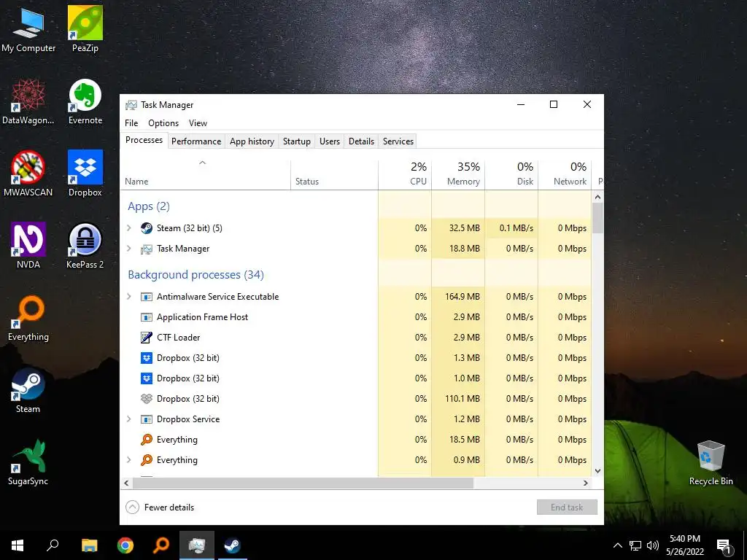Open the View menu
747x560 pixels.
tap(198, 122)
